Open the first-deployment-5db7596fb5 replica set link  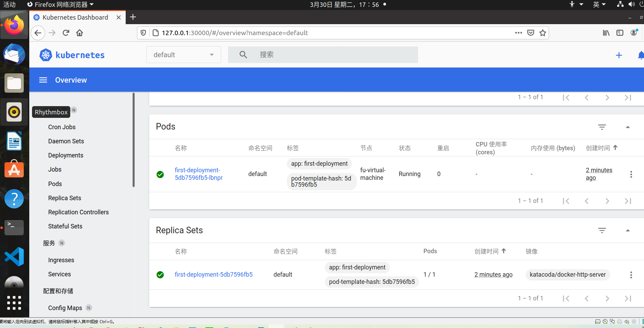[214, 275]
